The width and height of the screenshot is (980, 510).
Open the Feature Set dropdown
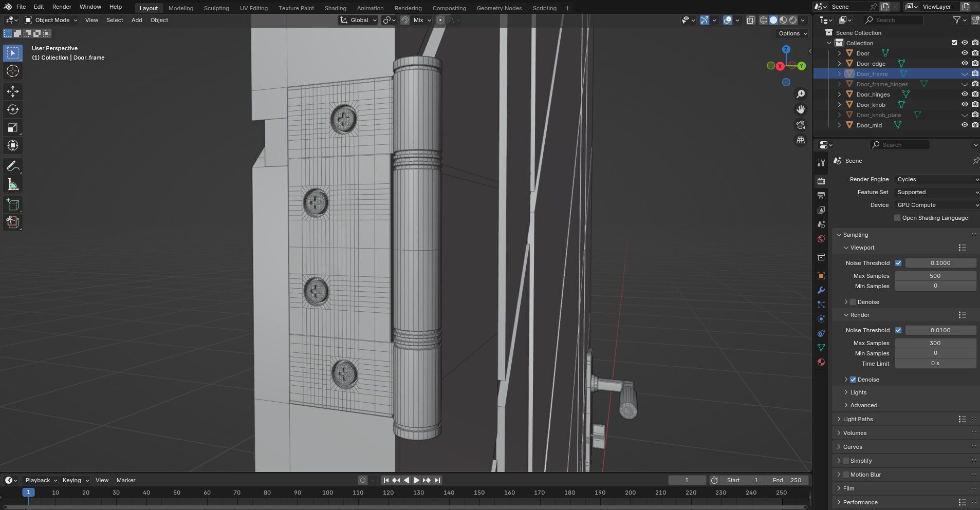coord(937,192)
